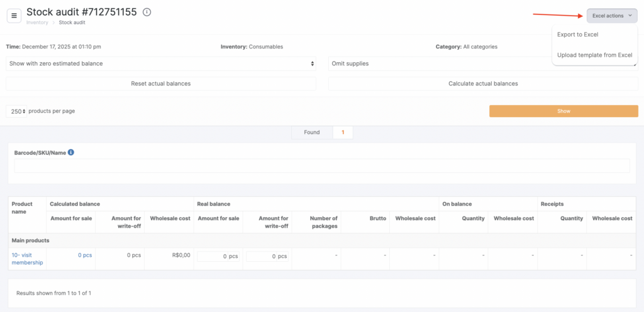Click the orange Show button
The width and height of the screenshot is (644, 312).
coord(563,111)
